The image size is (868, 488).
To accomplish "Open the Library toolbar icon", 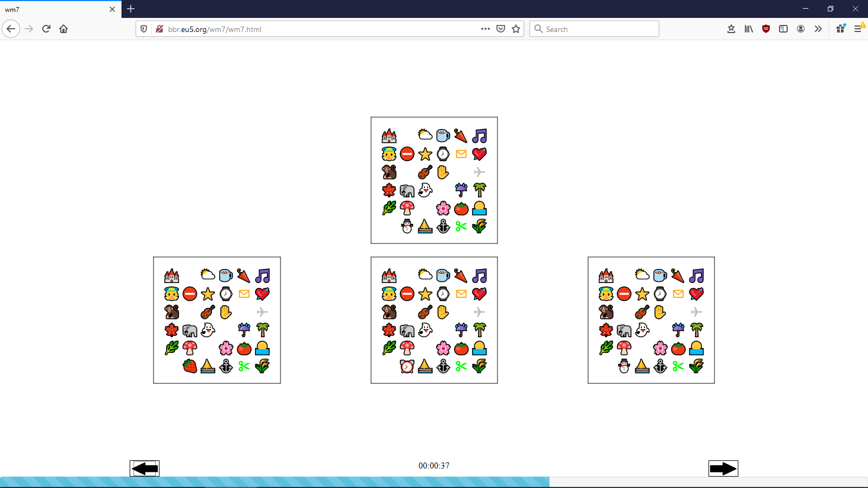I will click(x=749, y=29).
